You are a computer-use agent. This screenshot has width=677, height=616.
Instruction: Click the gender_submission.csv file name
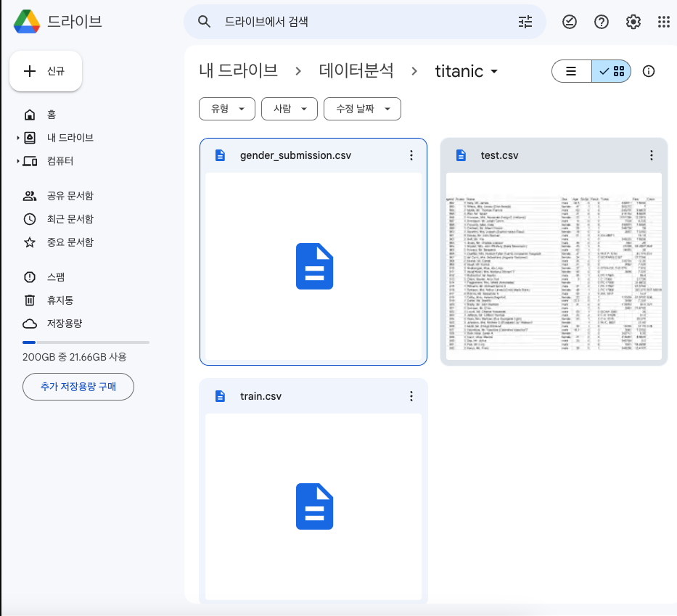[x=296, y=155]
